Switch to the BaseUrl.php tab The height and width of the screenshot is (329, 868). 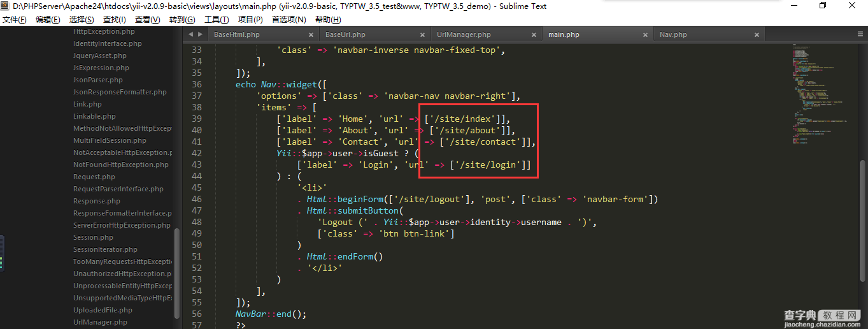[345, 34]
